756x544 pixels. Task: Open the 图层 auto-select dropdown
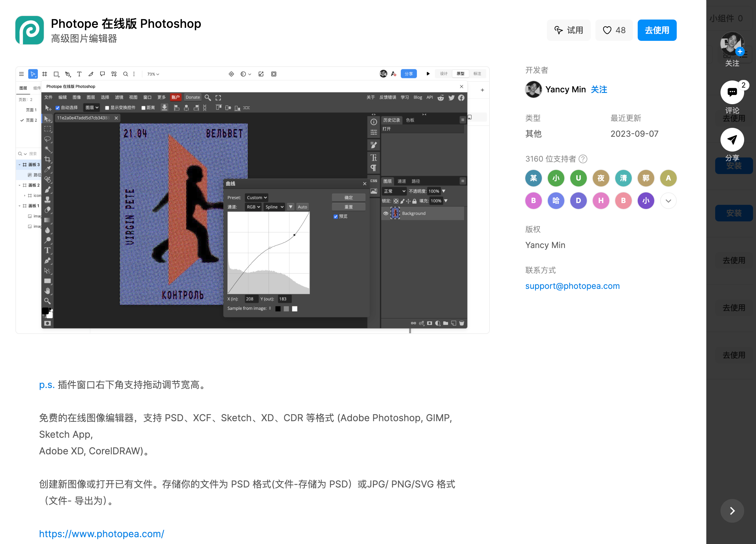(92, 108)
